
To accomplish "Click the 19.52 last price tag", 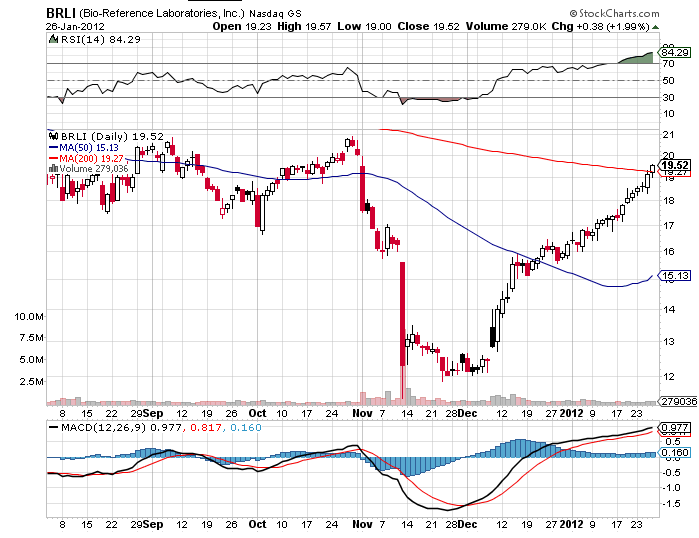I will [x=676, y=165].
